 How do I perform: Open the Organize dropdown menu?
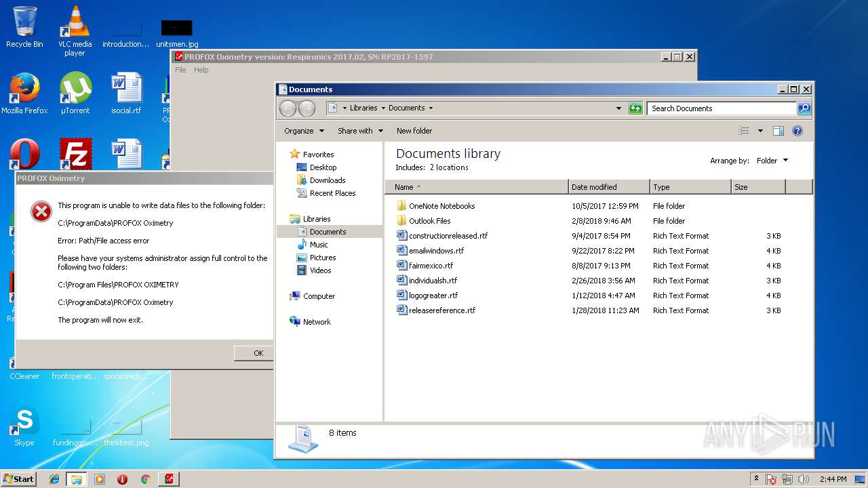click(x=304, y=131)
